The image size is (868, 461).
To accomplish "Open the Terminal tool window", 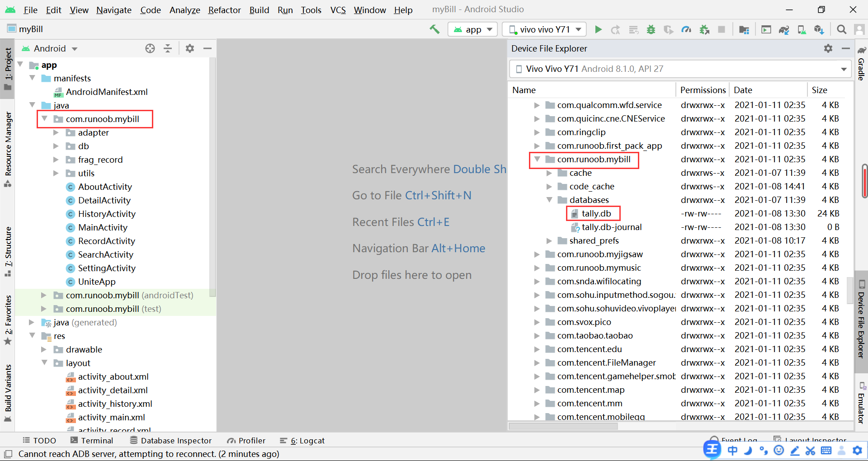I will 92,441.
